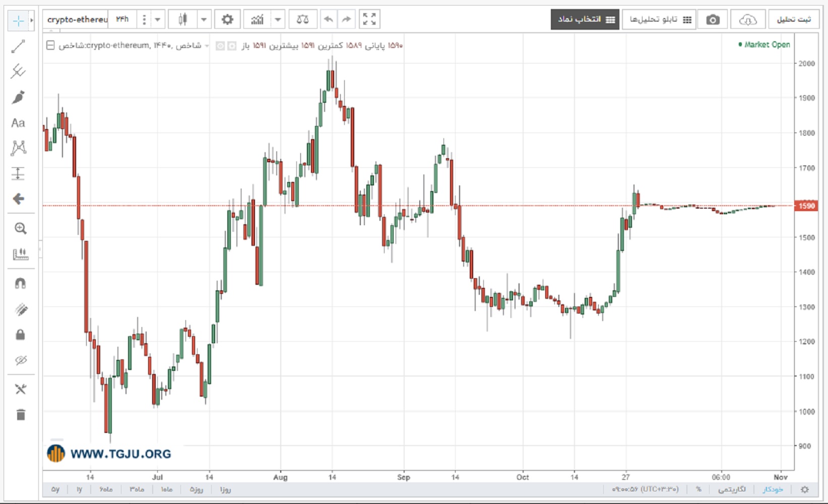Click the compare scales balance icon
The image size is (828, 504).
tap(302, 20)
